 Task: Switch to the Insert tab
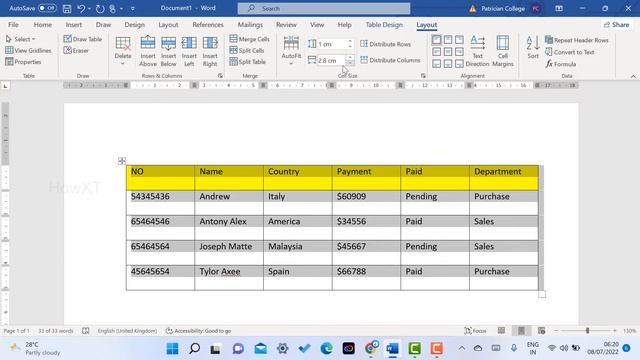coord(73,25)
